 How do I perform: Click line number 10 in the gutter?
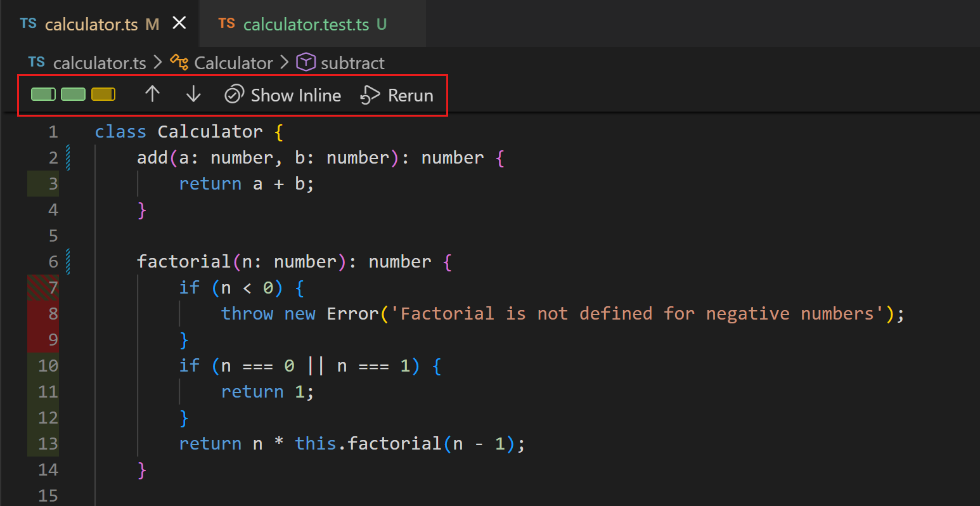coord(48,365)
